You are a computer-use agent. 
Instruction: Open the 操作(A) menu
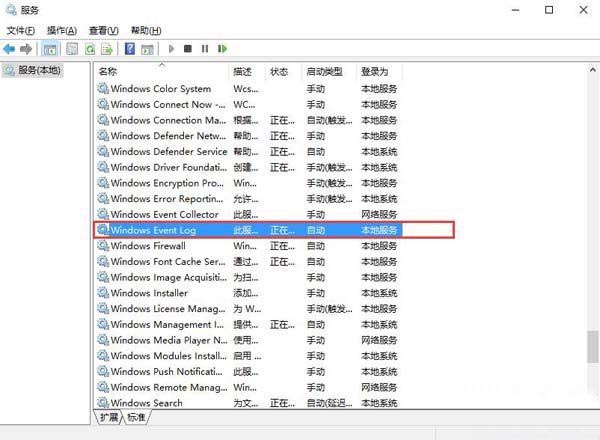tap(62, 31)
